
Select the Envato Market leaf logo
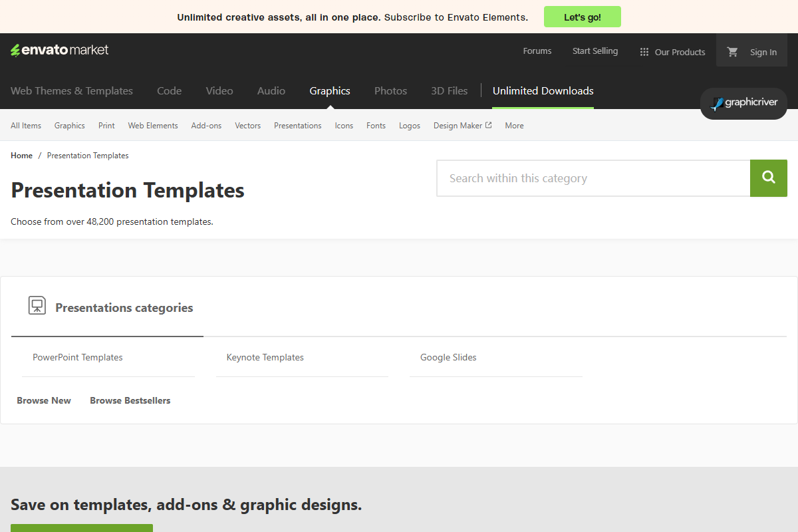[14, 49]
